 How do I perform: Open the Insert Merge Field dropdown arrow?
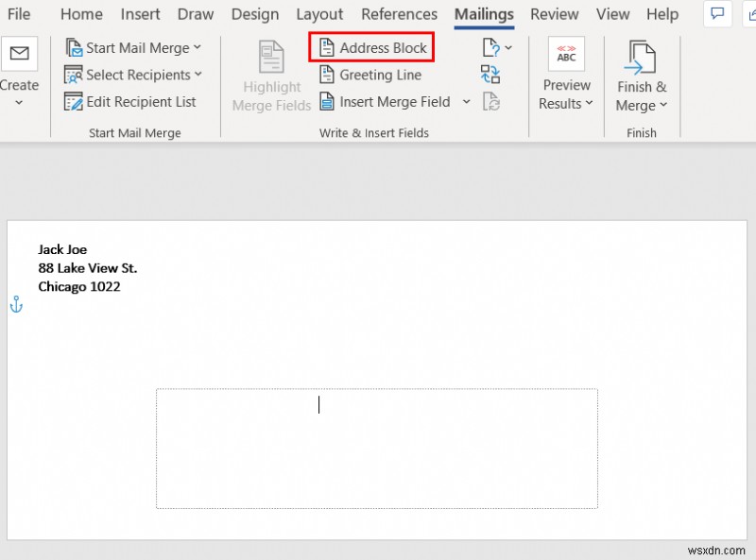[x=466, y=102]
